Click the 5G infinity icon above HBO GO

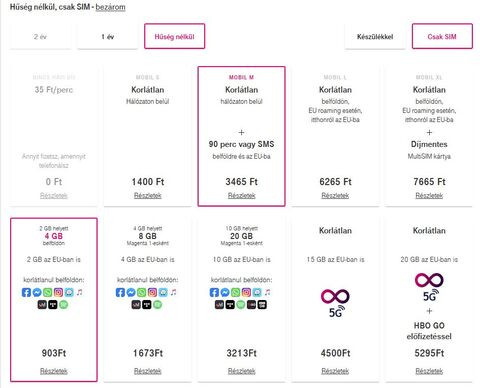pos(429,287)
